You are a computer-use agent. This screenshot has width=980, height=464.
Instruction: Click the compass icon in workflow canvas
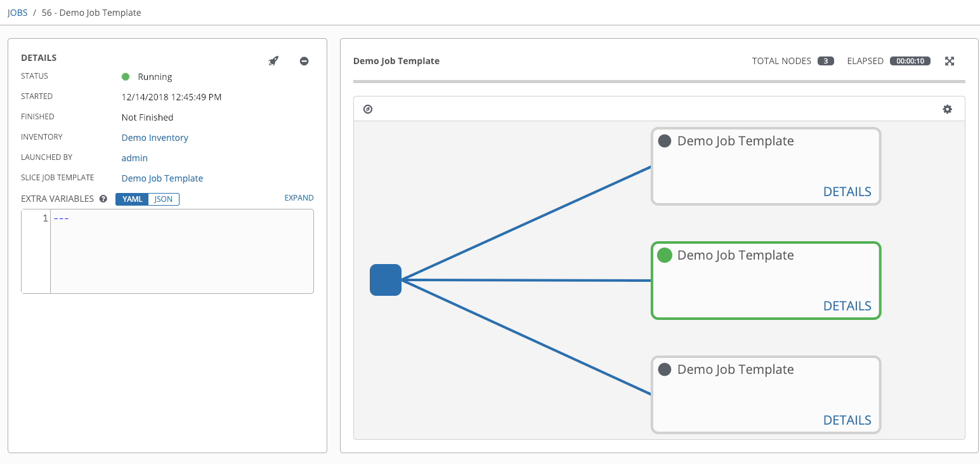pyautogui.click(x=368, y=109)
